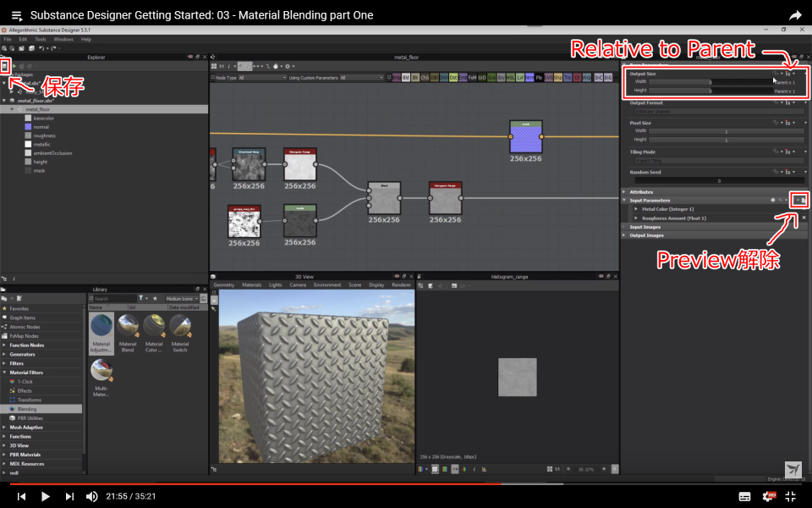The image size is (812, 508).
Task: Select the Gradient Map (Gra) node shortcut icon
Action: (x=491, y=77)
